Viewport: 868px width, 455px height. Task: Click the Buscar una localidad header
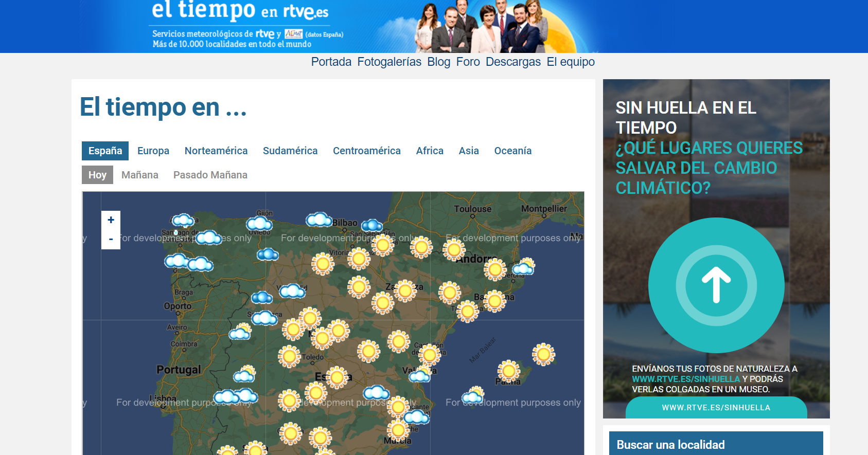(x=716, y=443)
